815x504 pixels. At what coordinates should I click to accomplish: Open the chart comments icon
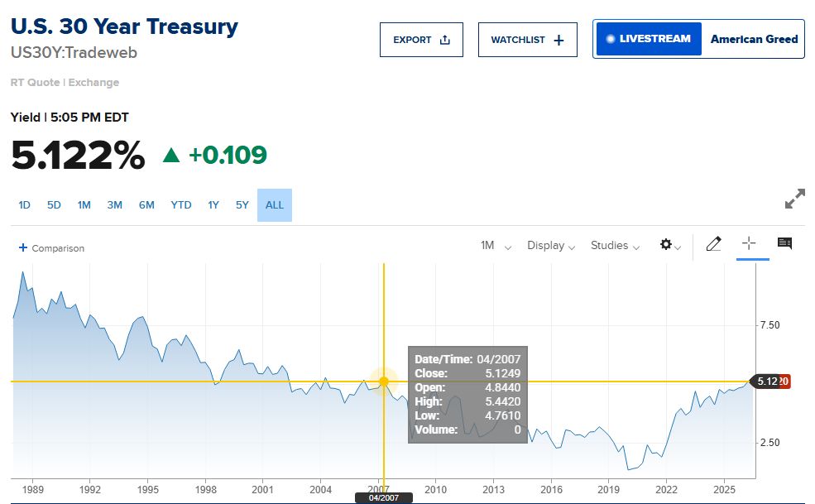coord(784,243)
